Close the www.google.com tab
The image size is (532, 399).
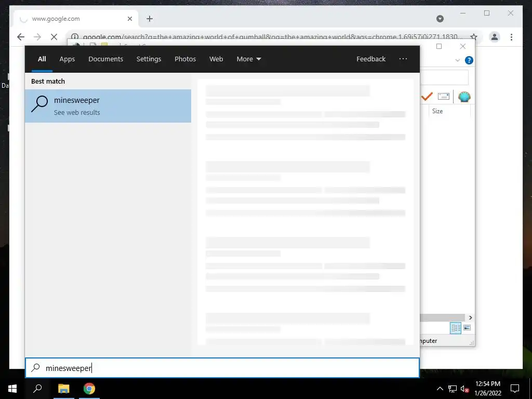[x=129, y=19]
